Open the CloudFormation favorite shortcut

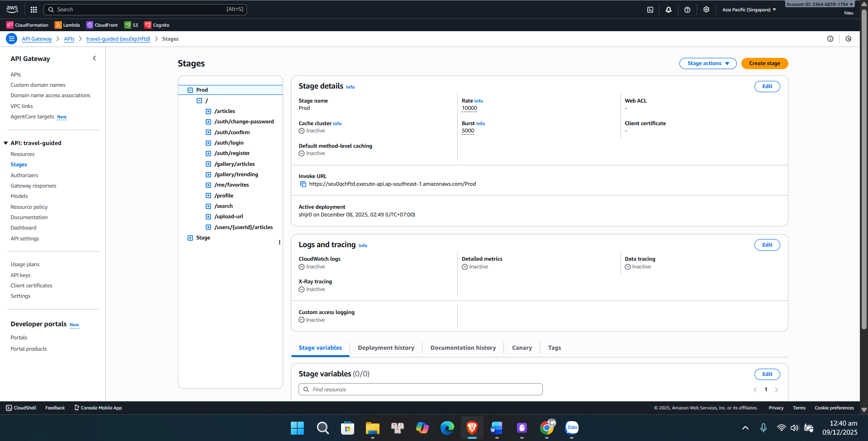[x=27, y=25]
